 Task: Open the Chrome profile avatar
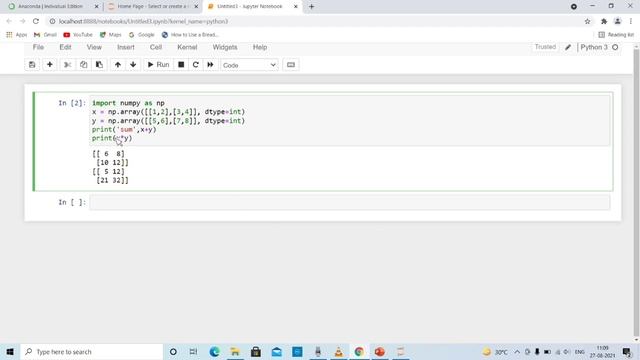pyautogui.click(x=618, y=21)
